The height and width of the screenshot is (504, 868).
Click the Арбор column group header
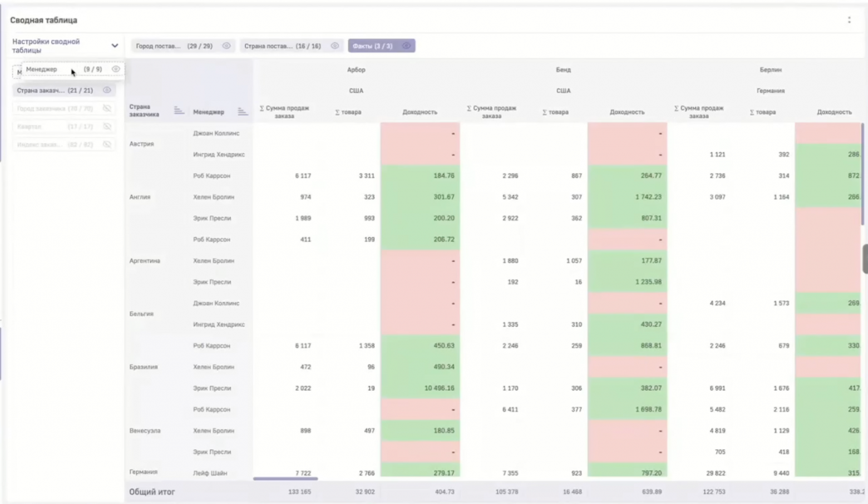click(x=356, y=70)
